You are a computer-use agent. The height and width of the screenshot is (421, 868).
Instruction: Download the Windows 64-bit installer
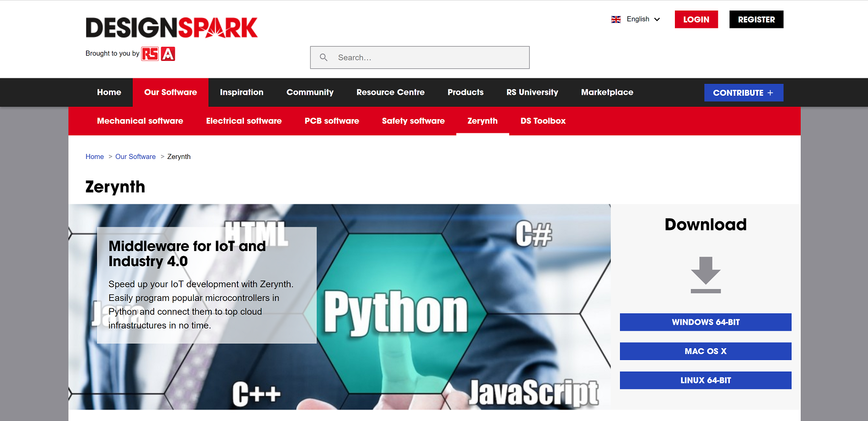(x=706, y=322)
